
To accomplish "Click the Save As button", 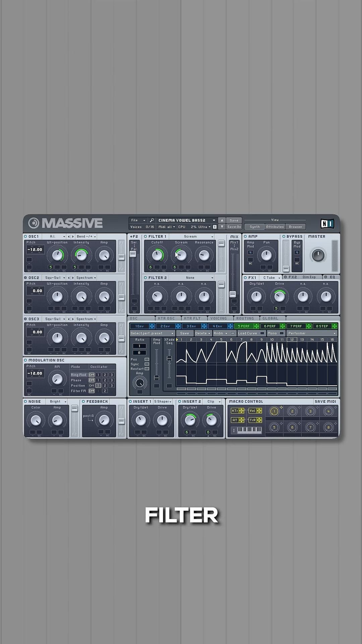I will click(234, 227).
